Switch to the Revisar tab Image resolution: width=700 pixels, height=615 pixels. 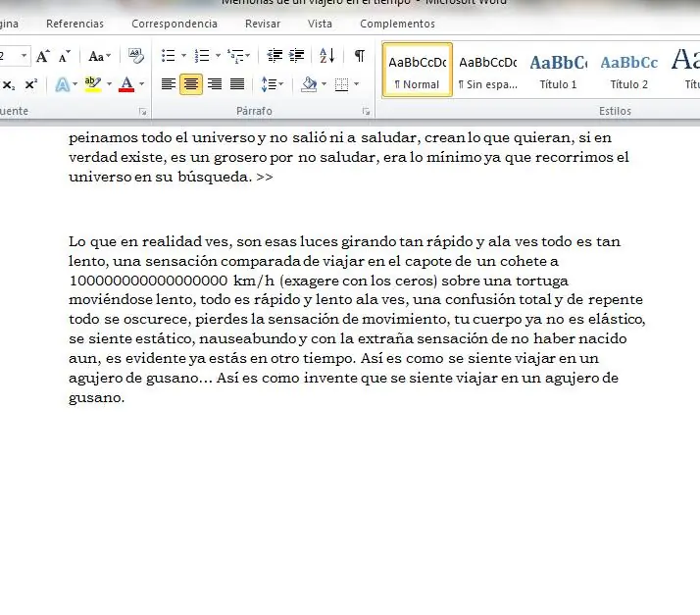coord(263,24)
